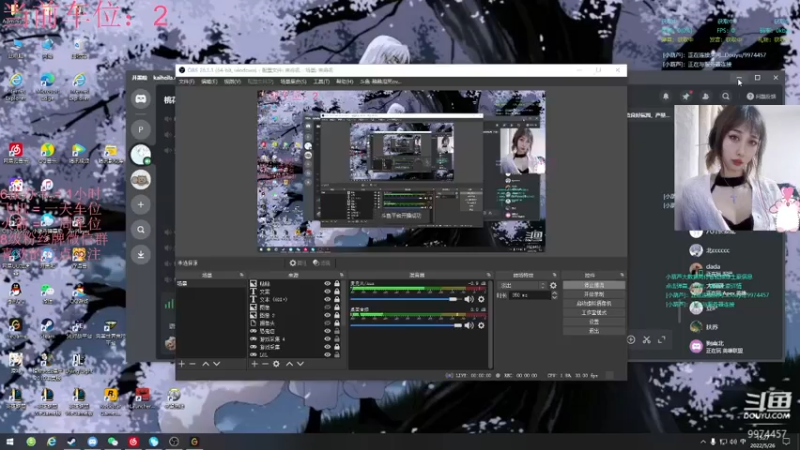Open OBS 设置 button in Controls
The image size is (800, 450).
click(594, 322)
